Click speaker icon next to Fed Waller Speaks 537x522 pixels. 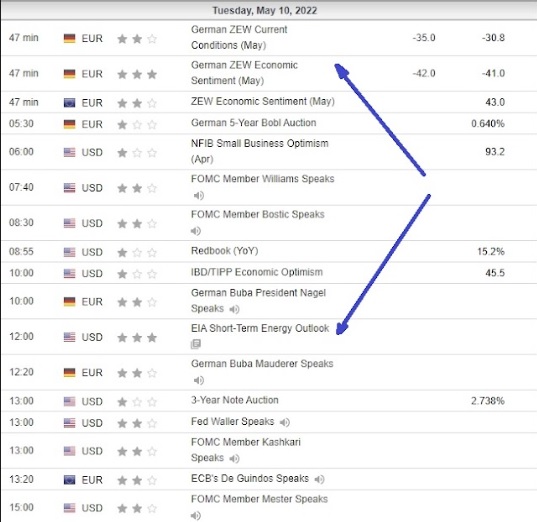click(x=285, y=422)
